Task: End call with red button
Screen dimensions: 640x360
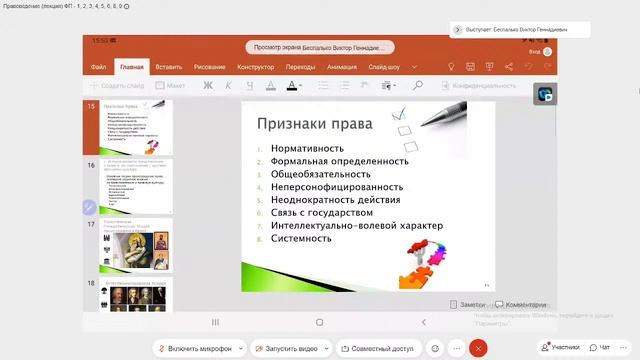Action: click(x=478, y=349)
